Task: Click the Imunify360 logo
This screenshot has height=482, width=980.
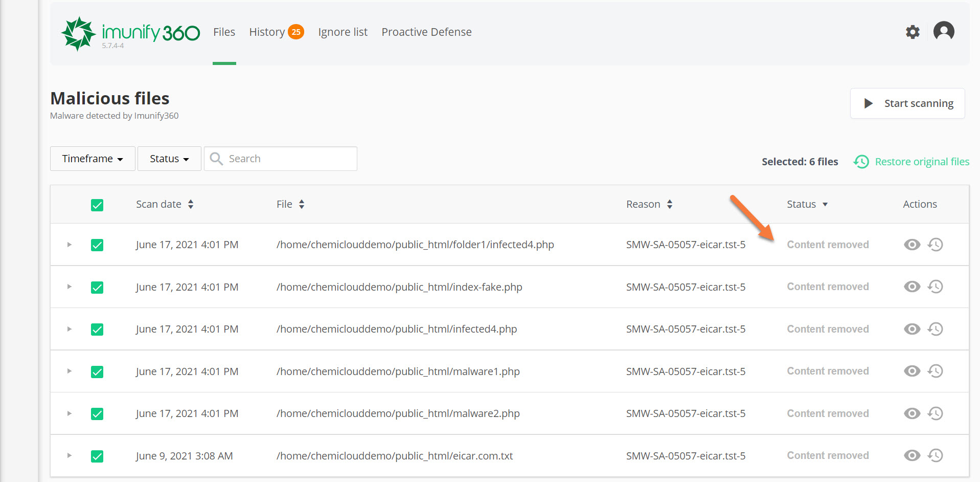Action: 130,32
